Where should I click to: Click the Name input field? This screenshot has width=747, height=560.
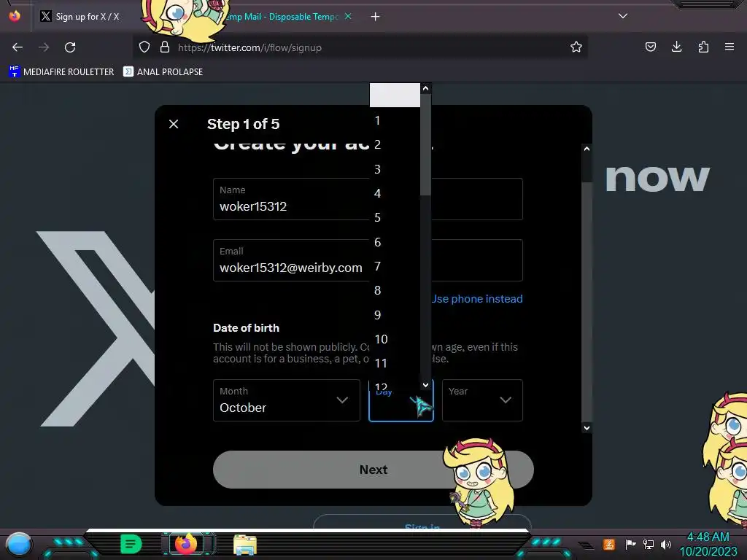coord(368,199)
